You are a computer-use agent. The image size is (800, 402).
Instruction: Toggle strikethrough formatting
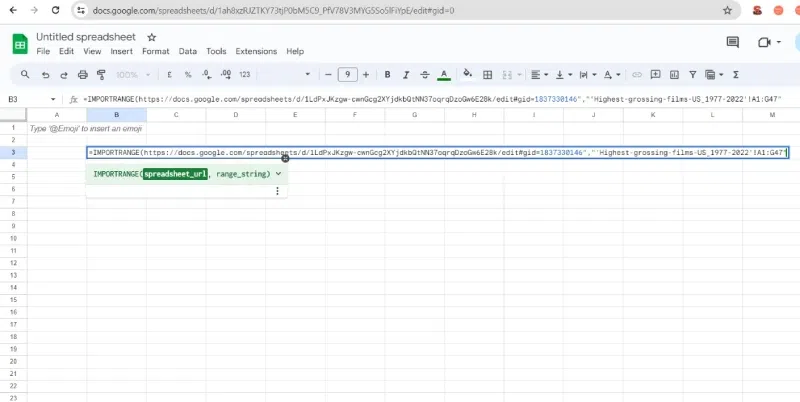pyautogui.click(x=424, y=75)
